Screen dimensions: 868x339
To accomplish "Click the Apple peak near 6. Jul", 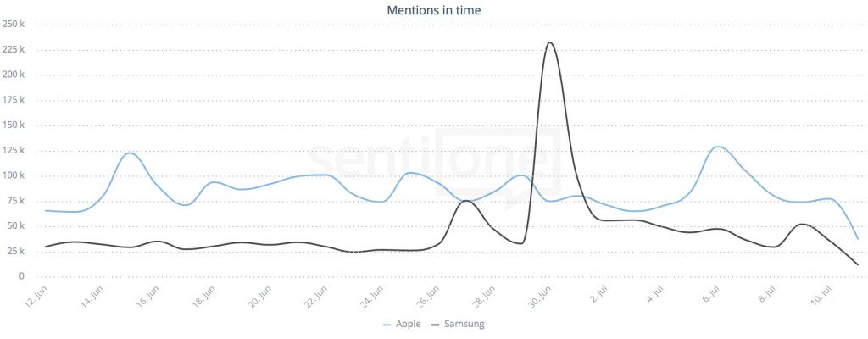I will (718, 147).
